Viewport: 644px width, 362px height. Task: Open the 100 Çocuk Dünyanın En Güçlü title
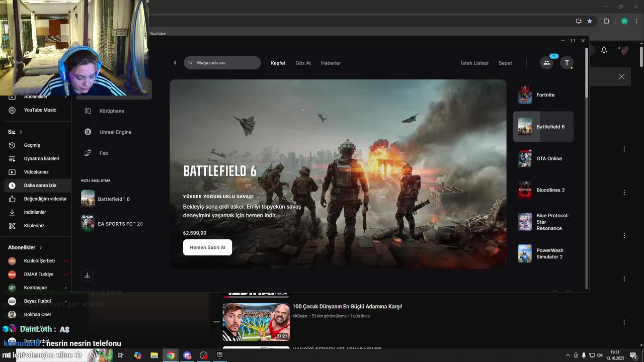(x=347, y=307)
